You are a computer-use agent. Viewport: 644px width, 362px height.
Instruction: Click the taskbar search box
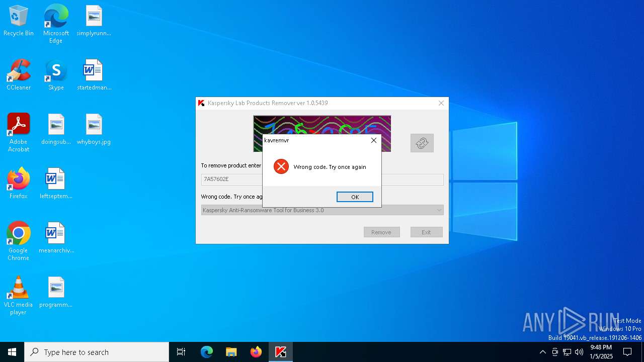tap(97, 352)
